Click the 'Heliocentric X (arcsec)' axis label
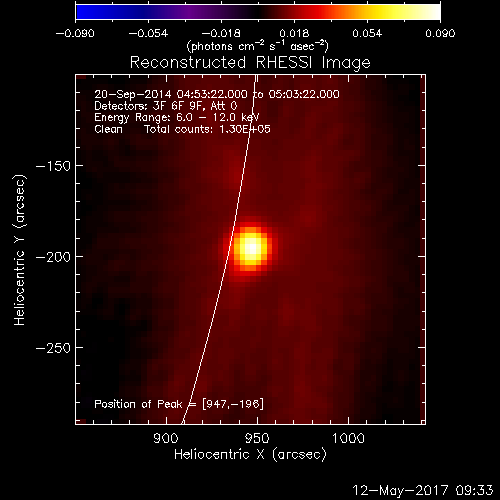This screenshot has width=500, height=500. [x=250, y=454]
